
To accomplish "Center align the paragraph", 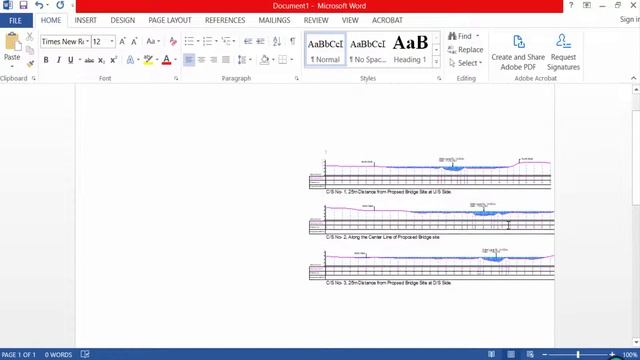I will click(201, 60).
